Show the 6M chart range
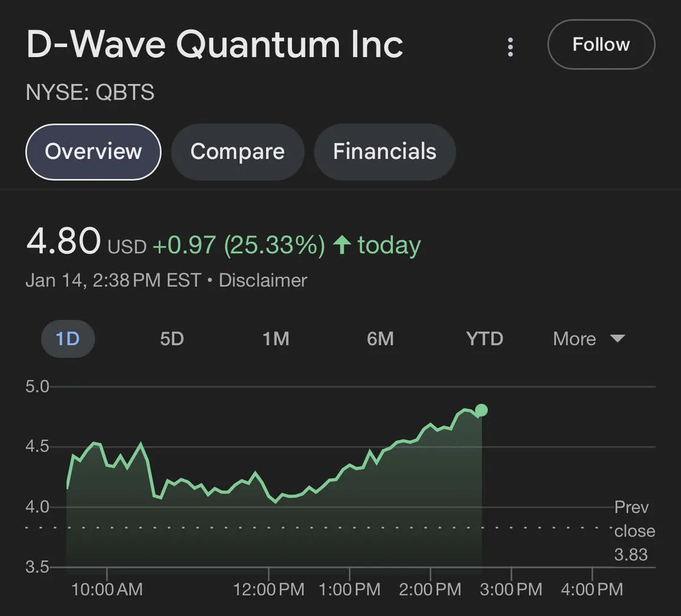 pos(380,339)
